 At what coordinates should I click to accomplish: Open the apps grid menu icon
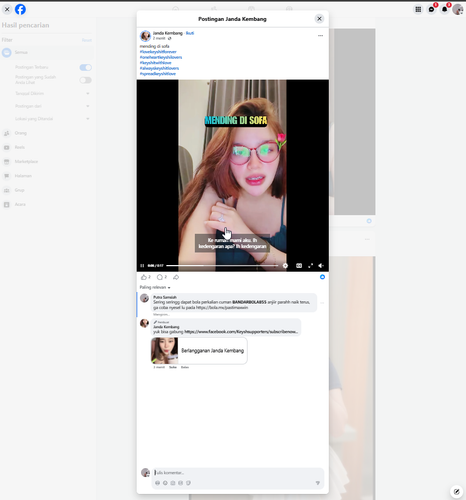[x=418, y=9]
